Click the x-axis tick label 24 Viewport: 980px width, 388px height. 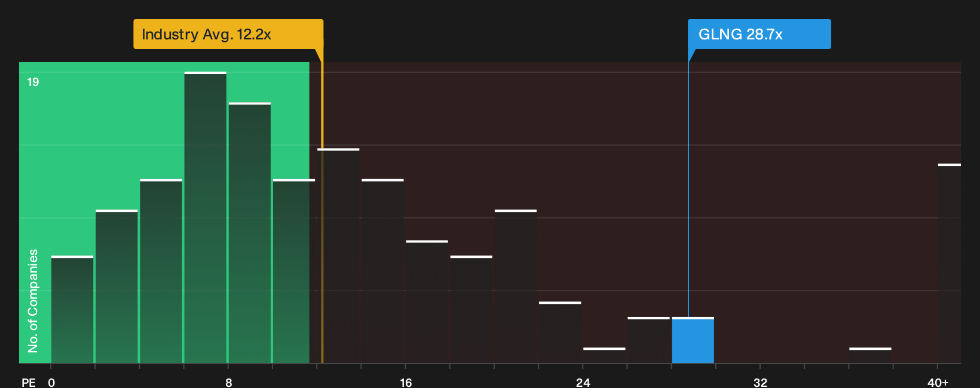(x=583, y=383)
